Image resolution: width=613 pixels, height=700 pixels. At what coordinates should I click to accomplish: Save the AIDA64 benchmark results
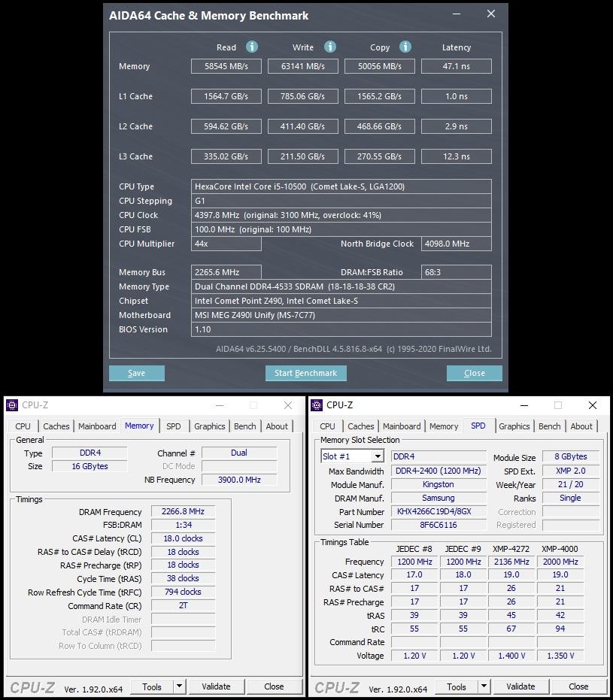[x=137, y=373]
